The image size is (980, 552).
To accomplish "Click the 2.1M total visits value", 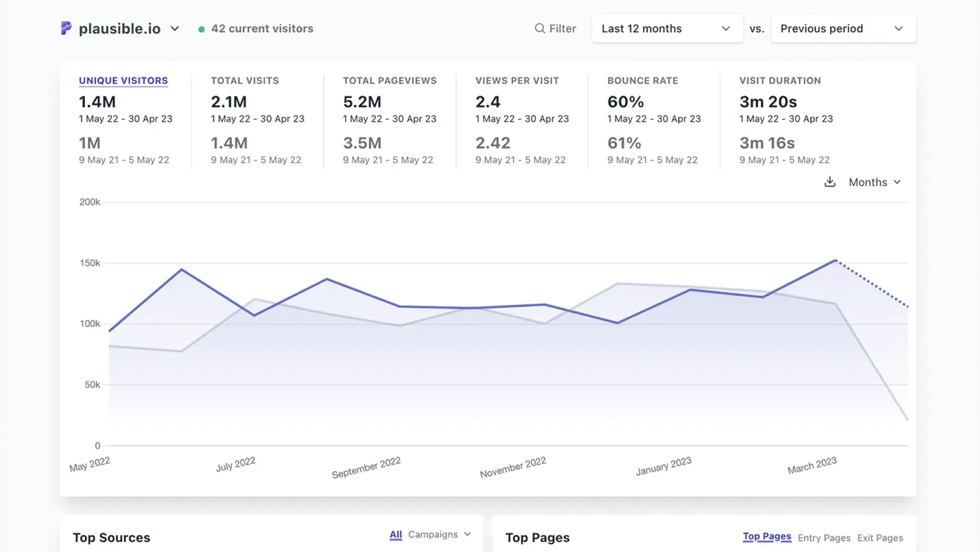I will coord(229,102).
